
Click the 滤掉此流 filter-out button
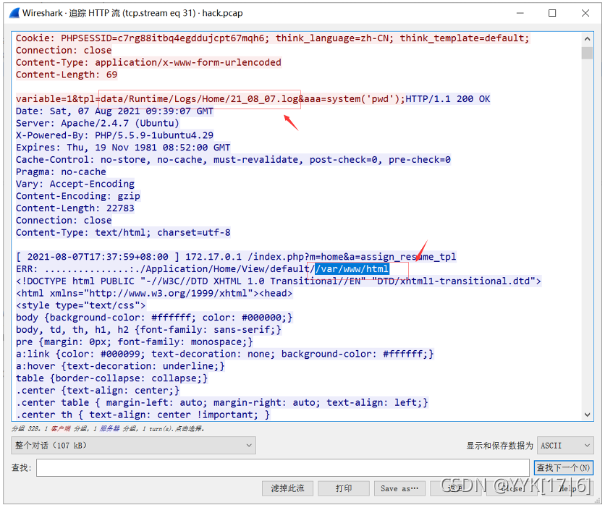click(x=287, y=488)
